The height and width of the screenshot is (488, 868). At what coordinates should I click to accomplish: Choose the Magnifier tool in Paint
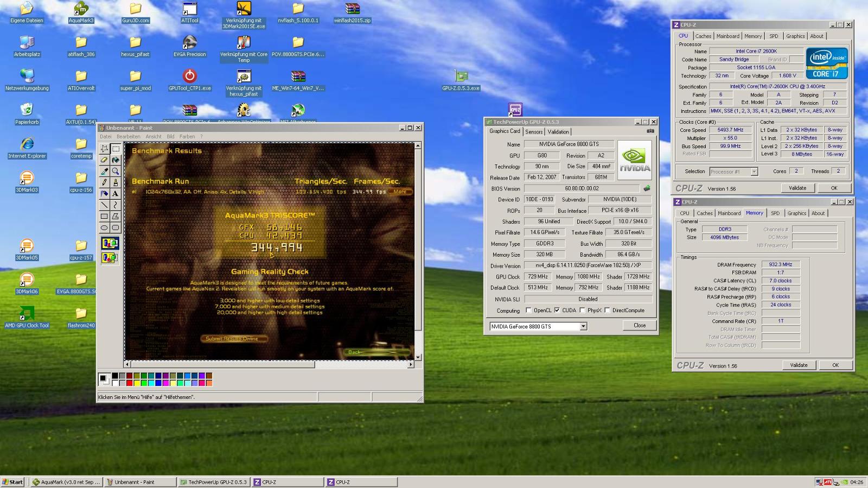(x=116, y=172)
